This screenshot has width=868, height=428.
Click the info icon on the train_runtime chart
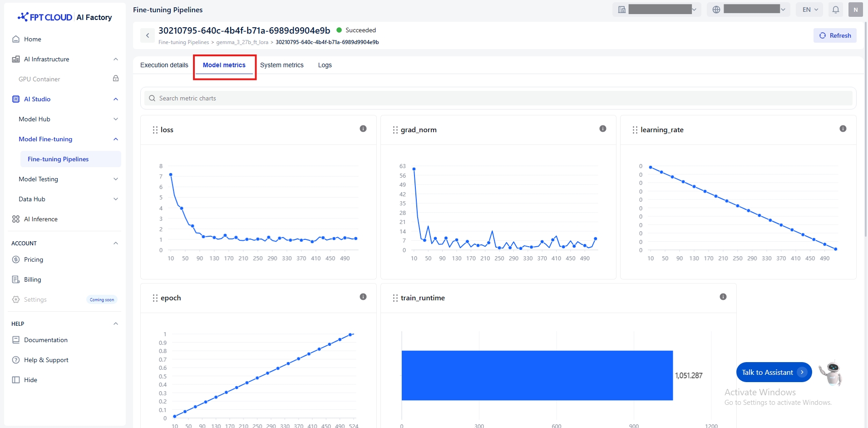(x=723, y=297)
